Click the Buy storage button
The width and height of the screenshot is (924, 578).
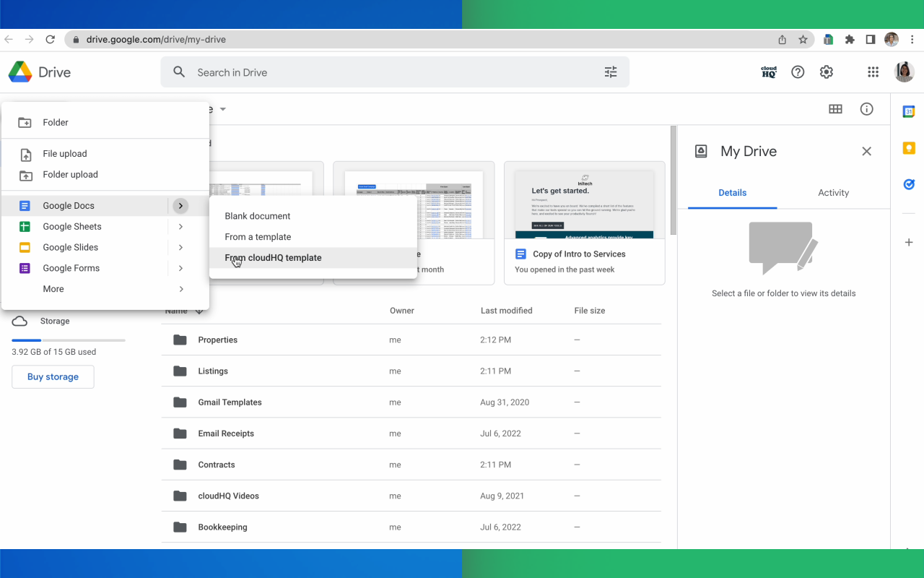52,376
